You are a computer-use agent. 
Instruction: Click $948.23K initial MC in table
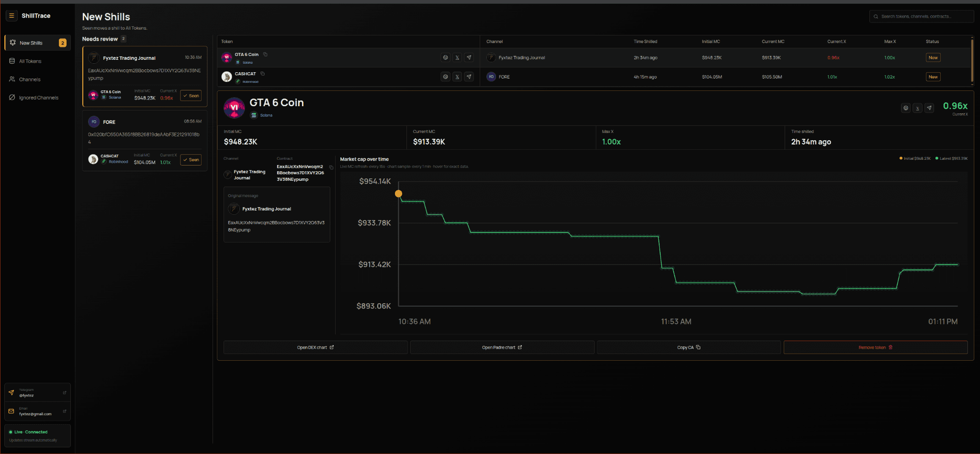point(711,57)
